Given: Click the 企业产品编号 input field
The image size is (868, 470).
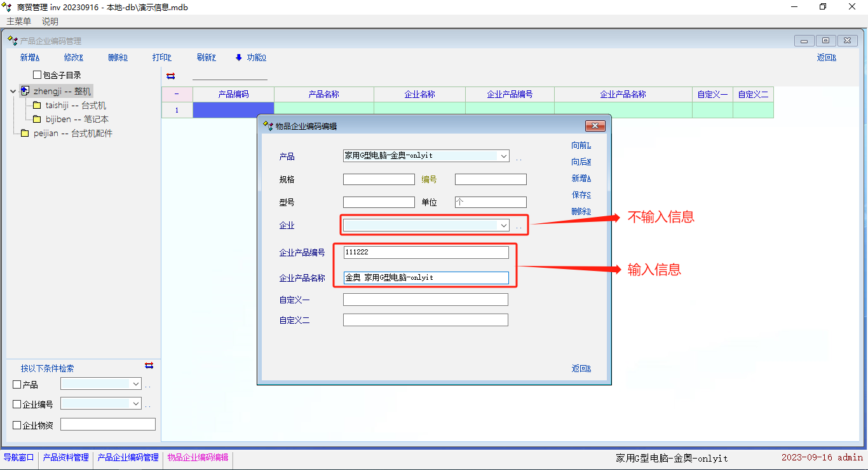Looking at the screenshot, I should pos(426,252).
